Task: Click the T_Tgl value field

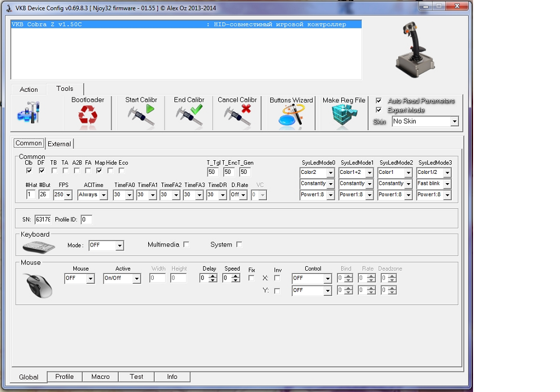Action: (213, 172)
